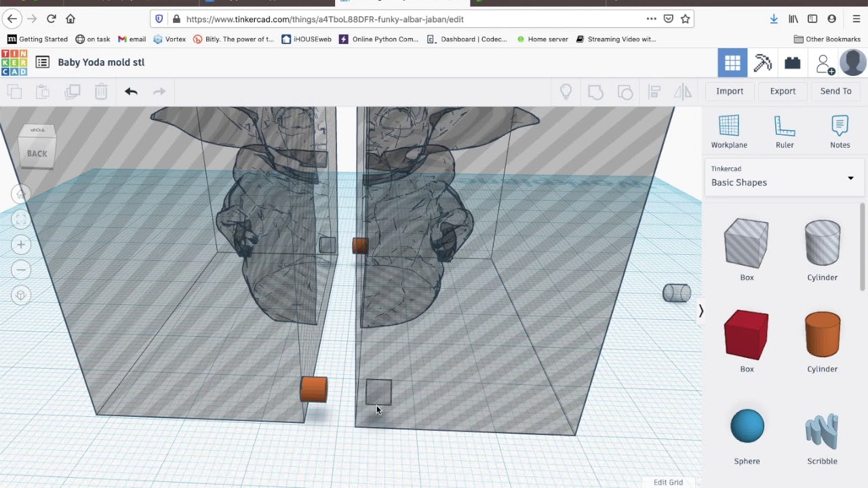
Task: Open the page actions three-dot menu
Action: click(651, 19)
